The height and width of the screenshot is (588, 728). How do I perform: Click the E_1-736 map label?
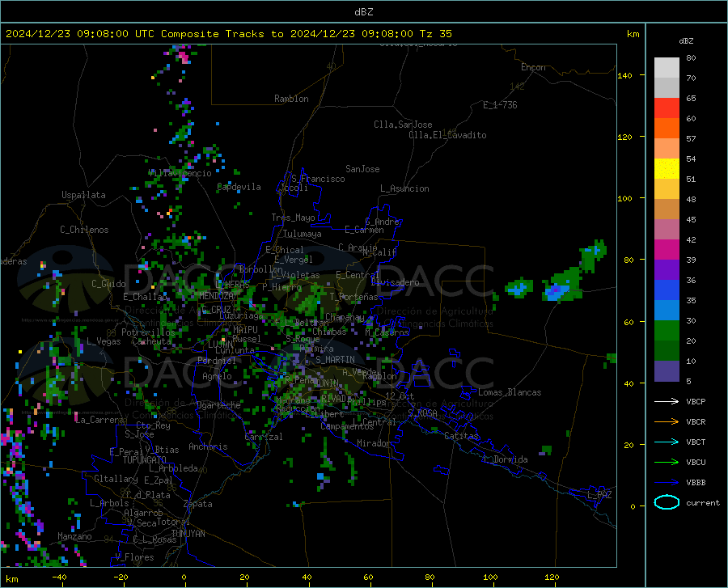coord(500,105)
